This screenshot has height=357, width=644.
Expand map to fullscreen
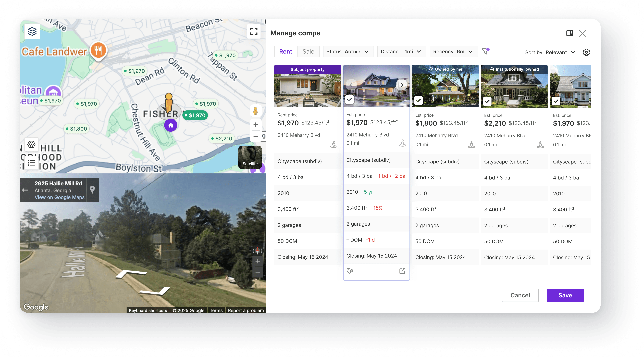point(254,31)
